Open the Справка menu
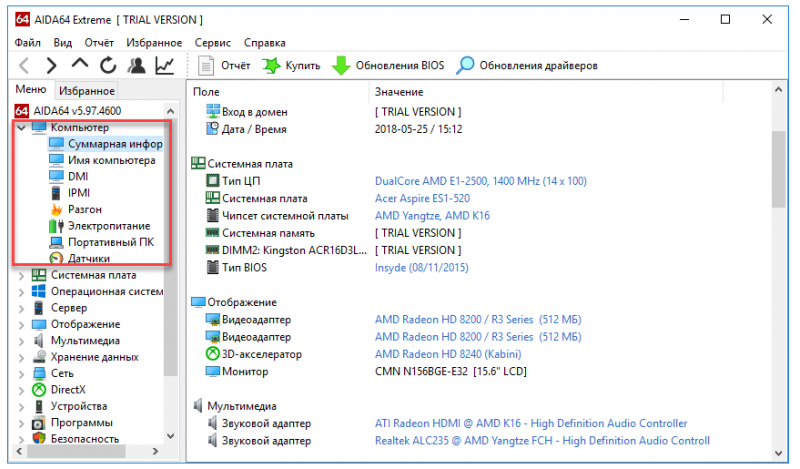Image resolution: width=800 pixels, height=469 pixels. click(264, 43)
